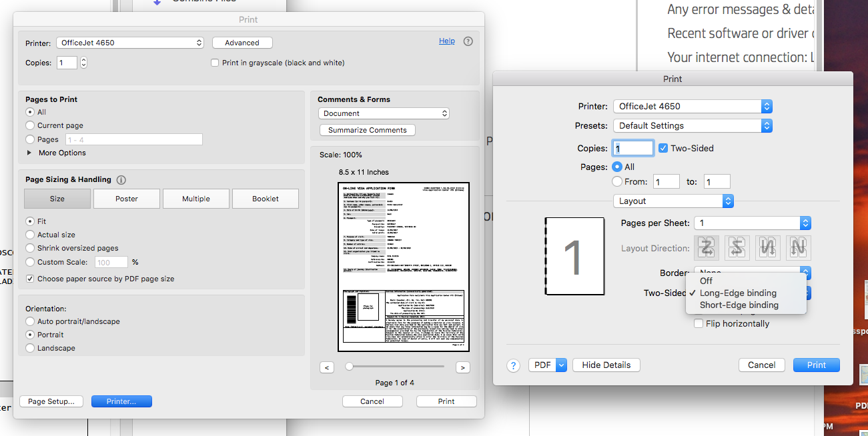Toggle Choose paper source by PDF page size
This screenshot has width=868, height=436.
click(x=30, y=279)
